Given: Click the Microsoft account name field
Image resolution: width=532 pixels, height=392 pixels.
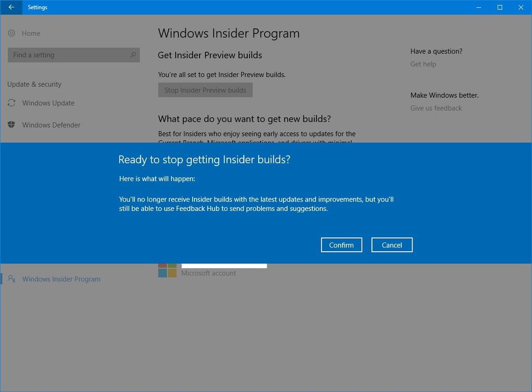Looking at the screenshot, I should point(223,265).
